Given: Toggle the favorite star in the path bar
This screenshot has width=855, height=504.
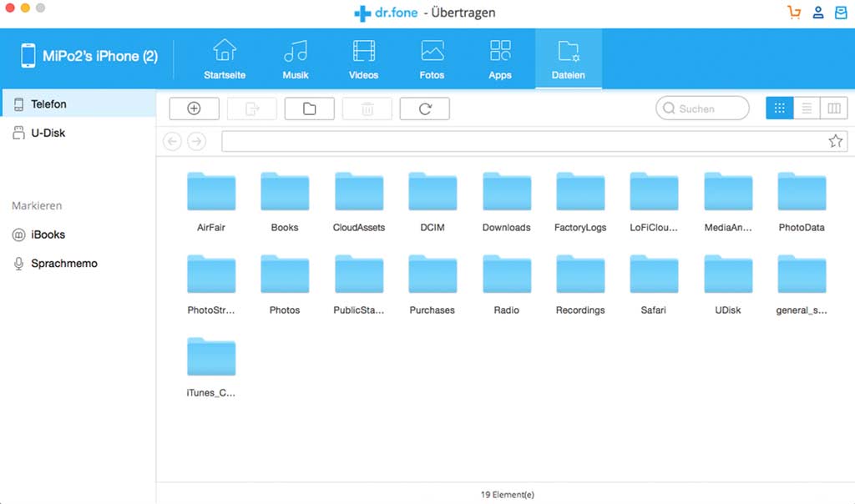Looking at the screenshot, I should [x=835, y=140].
